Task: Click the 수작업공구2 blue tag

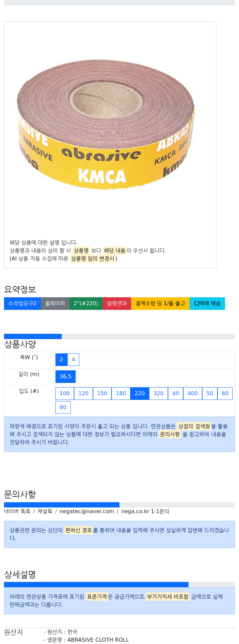Action: 22,304
